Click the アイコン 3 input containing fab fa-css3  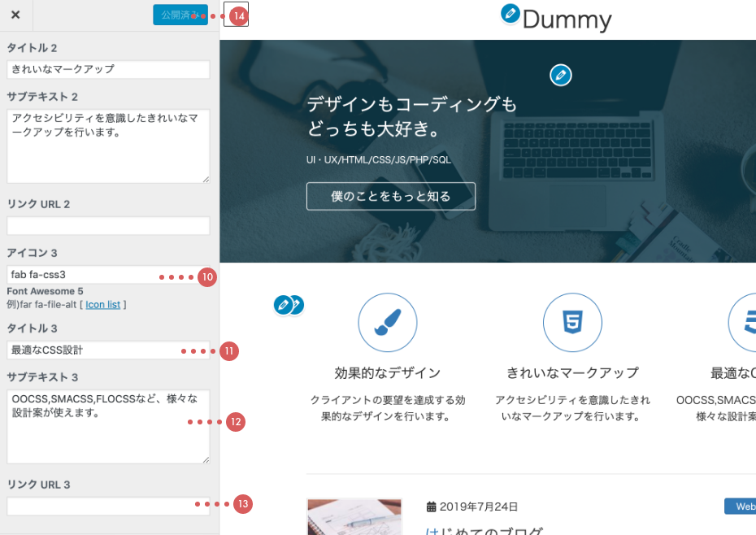click(81, 275)
